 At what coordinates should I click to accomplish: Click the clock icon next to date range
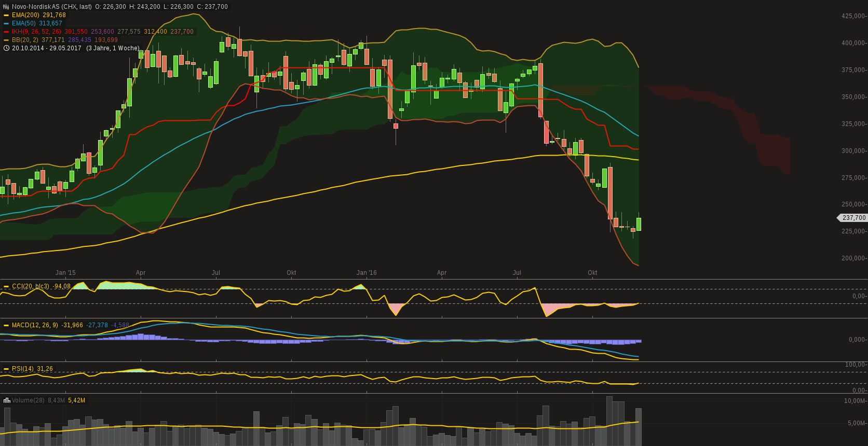pos(6,48)
